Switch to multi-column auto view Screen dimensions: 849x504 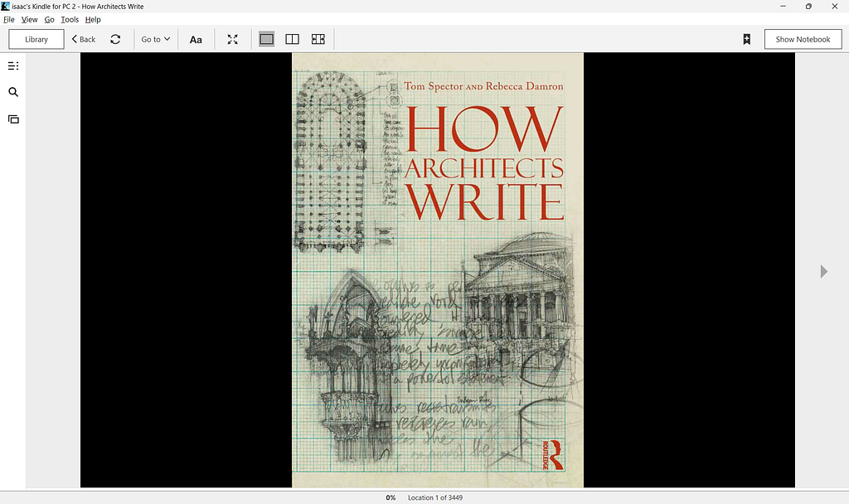tap(318, 39)
